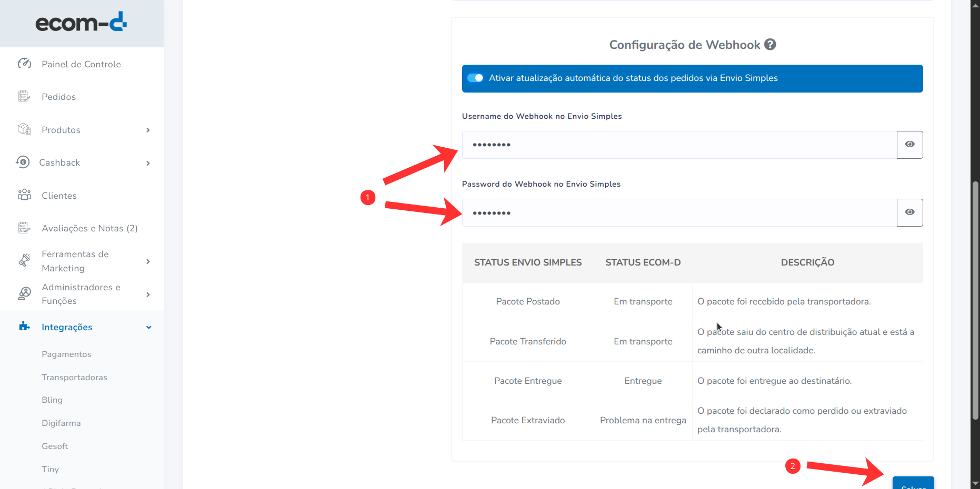
Task: Expand the Ferramentas de Marketing chevron
Action: [148, 261]
